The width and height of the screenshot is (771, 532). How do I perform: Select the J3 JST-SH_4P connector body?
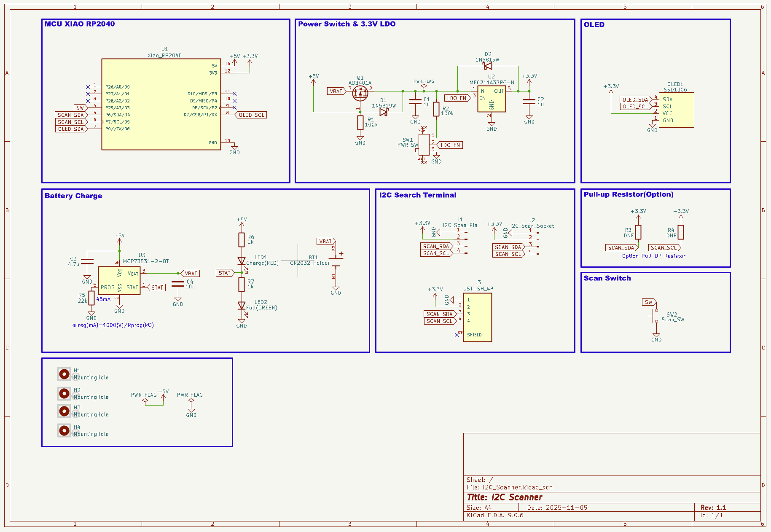pyautogui.click(x=477, y=317)
